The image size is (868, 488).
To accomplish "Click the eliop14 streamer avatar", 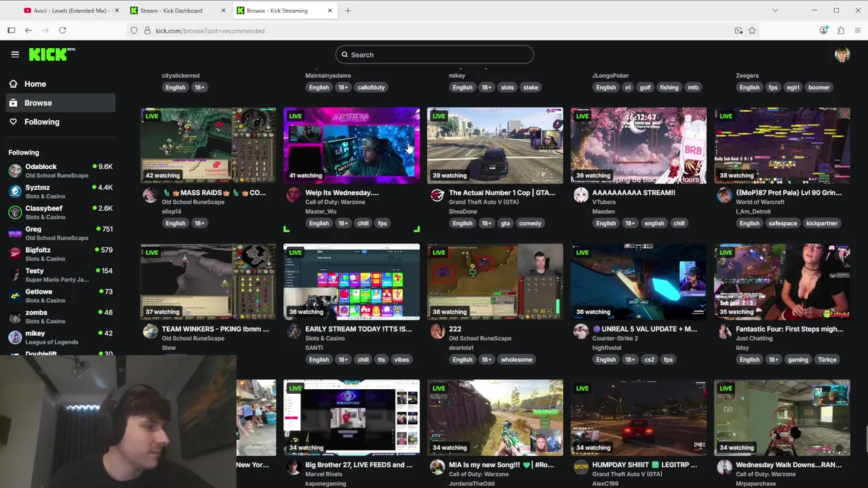I will 150,195.
